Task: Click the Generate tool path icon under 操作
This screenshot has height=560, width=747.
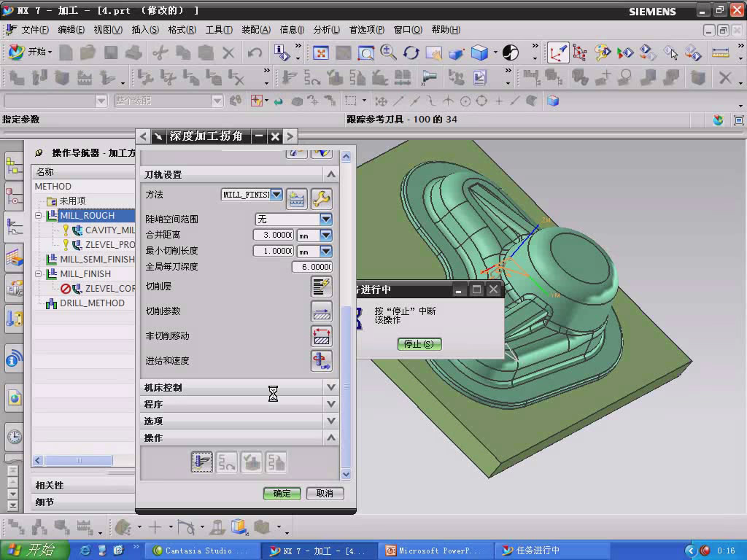Action: (201, 462)
